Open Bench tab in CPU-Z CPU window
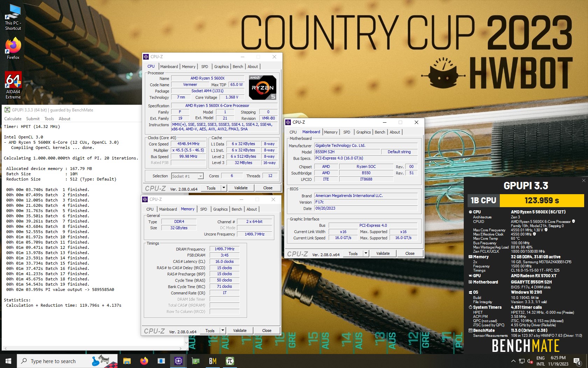Viewport: 588px width, 368px height. [x=238, y=67]
